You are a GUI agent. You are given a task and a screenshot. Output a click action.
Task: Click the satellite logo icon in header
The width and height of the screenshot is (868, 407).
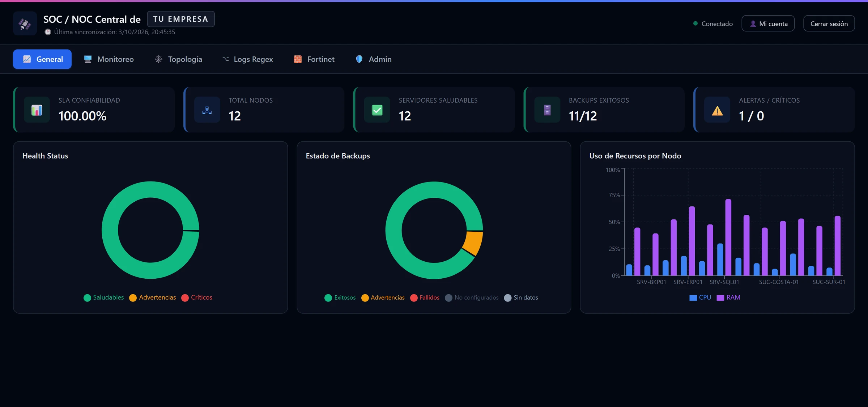click(x=25, y=24)
